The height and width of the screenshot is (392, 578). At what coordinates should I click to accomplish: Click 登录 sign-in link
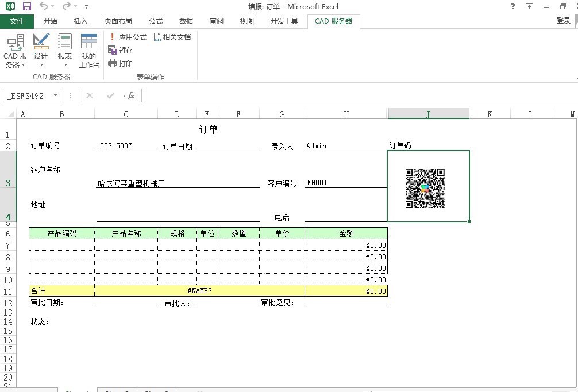tap(563, 21)
